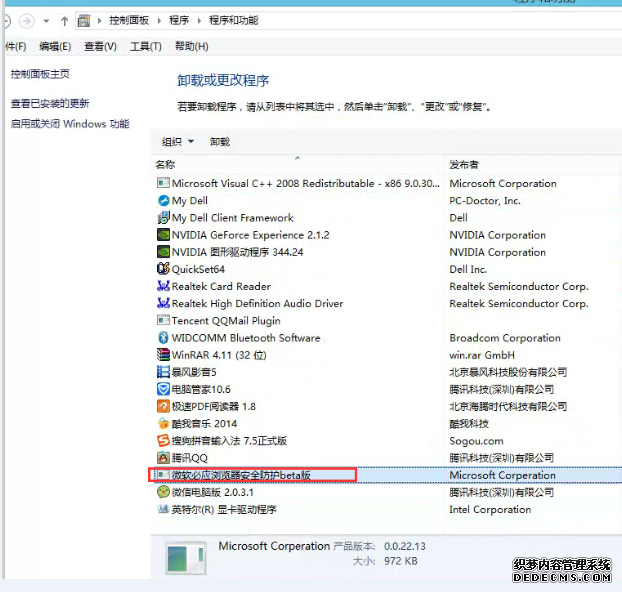This screenshot has width=622, height=592.
Task: Click the My Dell program icon
Action: (x=163, y=200)
